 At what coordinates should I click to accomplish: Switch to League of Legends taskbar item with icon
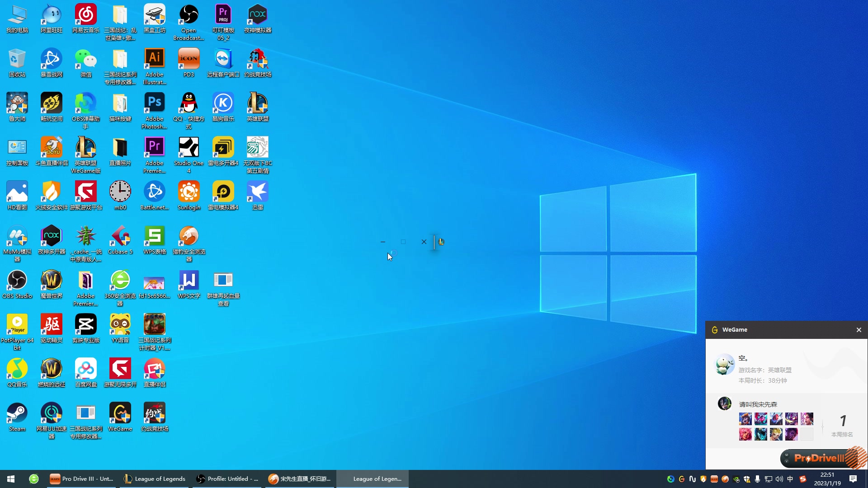pos(155,479)
